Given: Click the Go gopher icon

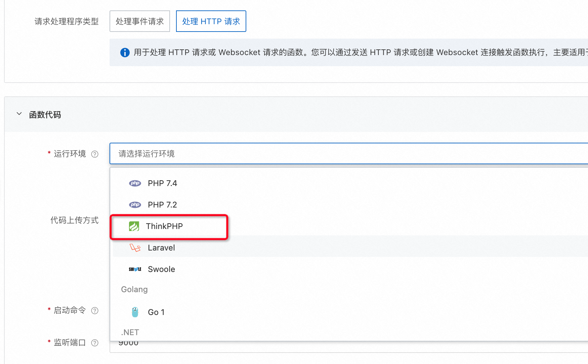Looking at the screenshot, I should pos(135,312).
